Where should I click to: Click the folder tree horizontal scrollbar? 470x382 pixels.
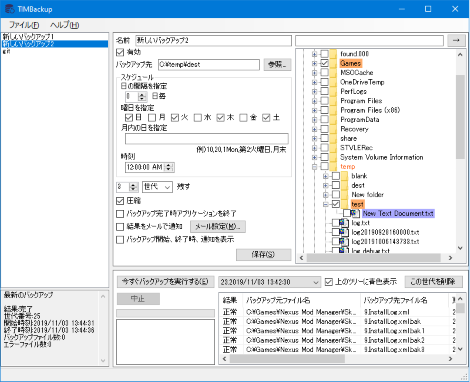click(x=376, y=258)
